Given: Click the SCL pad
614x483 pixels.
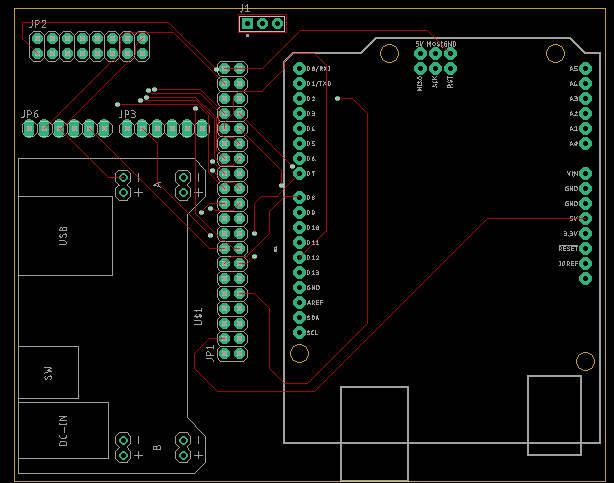Looking at the screenshot, I should tap(299, 333).
